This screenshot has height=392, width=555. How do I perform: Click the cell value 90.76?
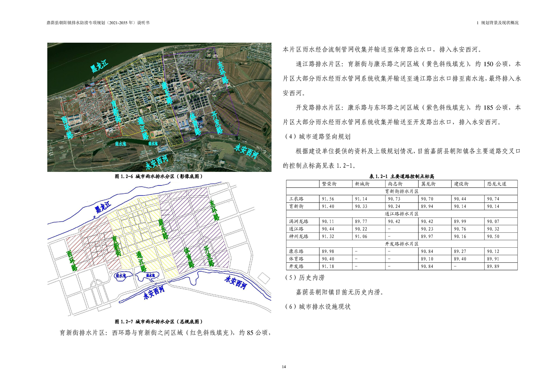coord(460,229)
